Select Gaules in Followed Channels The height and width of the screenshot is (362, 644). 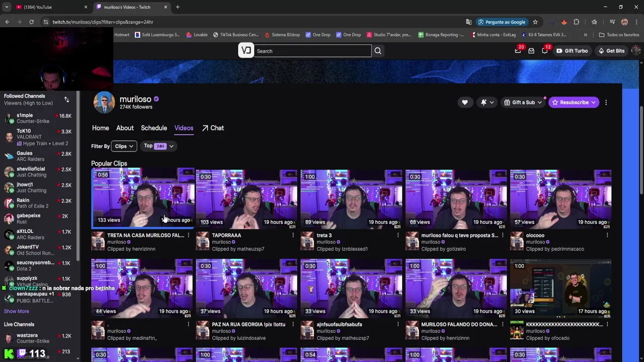click(x=40, y=156)
